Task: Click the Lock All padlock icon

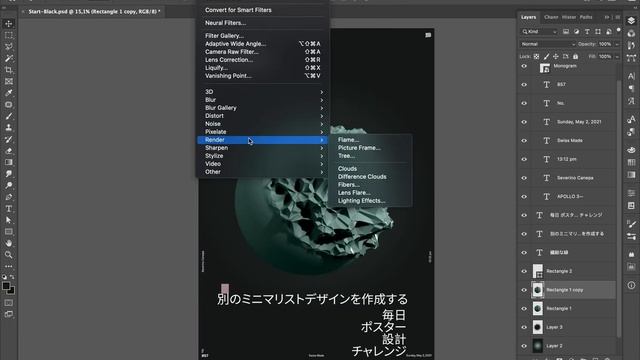Action: pyautogui.click(x=576, y=56)
